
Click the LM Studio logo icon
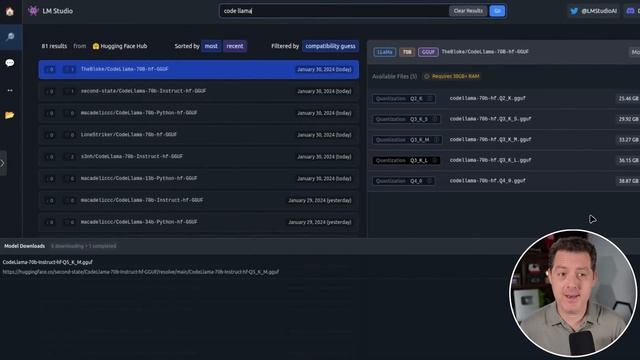33,11
